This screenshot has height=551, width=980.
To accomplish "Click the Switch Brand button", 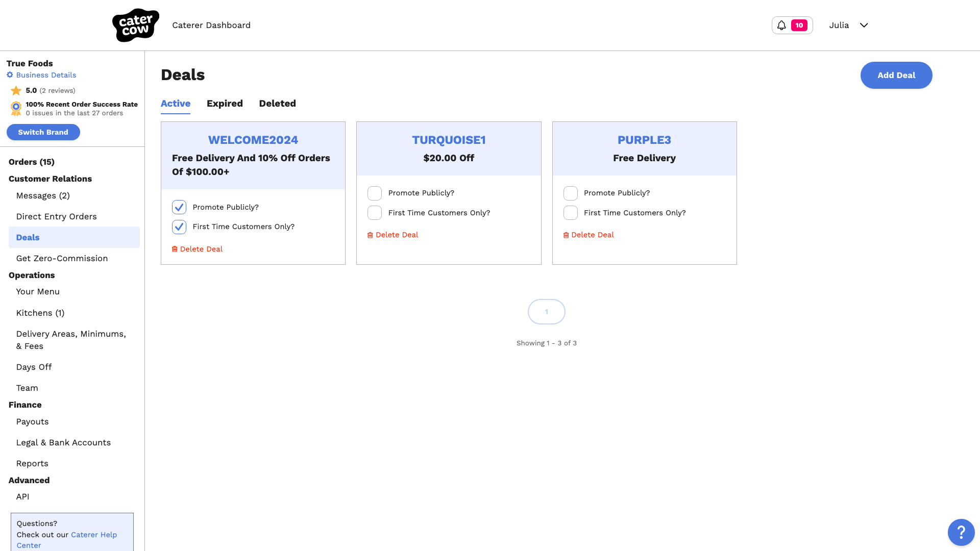I will (x=43, y=132).
